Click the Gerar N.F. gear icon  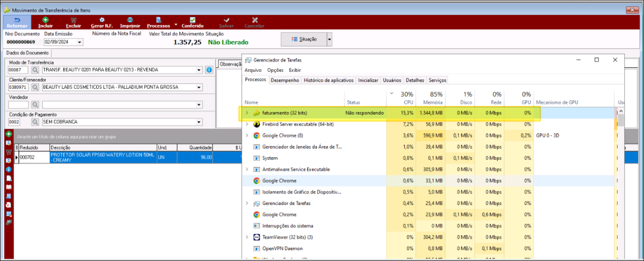point(102,20)
